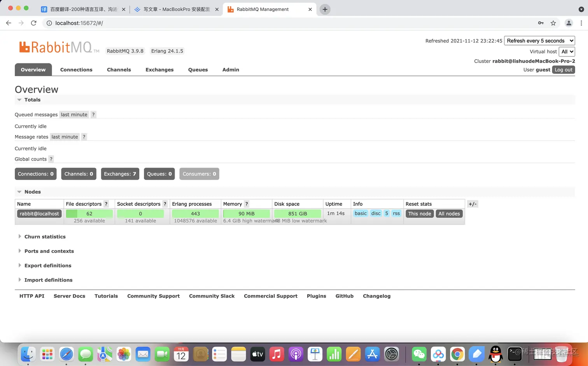The height and width of the screenshot is (366, 588).
Task: Bookmark this page with star icon
Action: click(553, 23)
